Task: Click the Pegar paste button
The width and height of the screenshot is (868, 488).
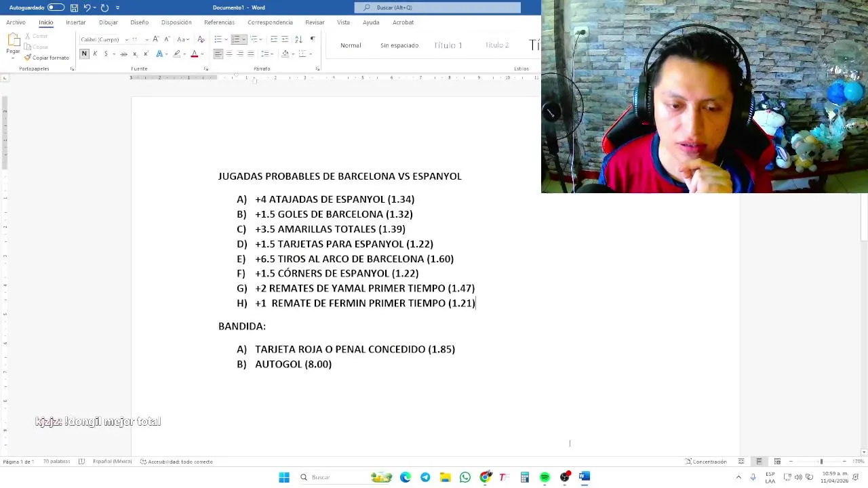Action: [x=13, y=44]
